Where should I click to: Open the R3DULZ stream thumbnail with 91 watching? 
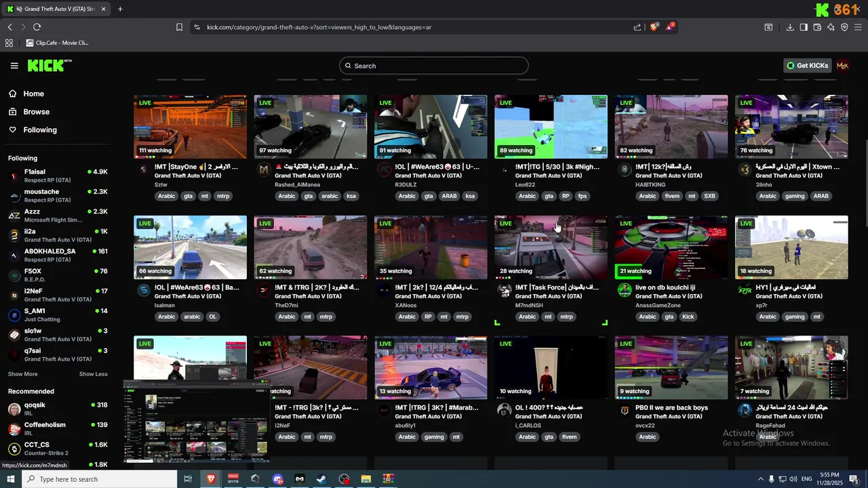point(431,127)
